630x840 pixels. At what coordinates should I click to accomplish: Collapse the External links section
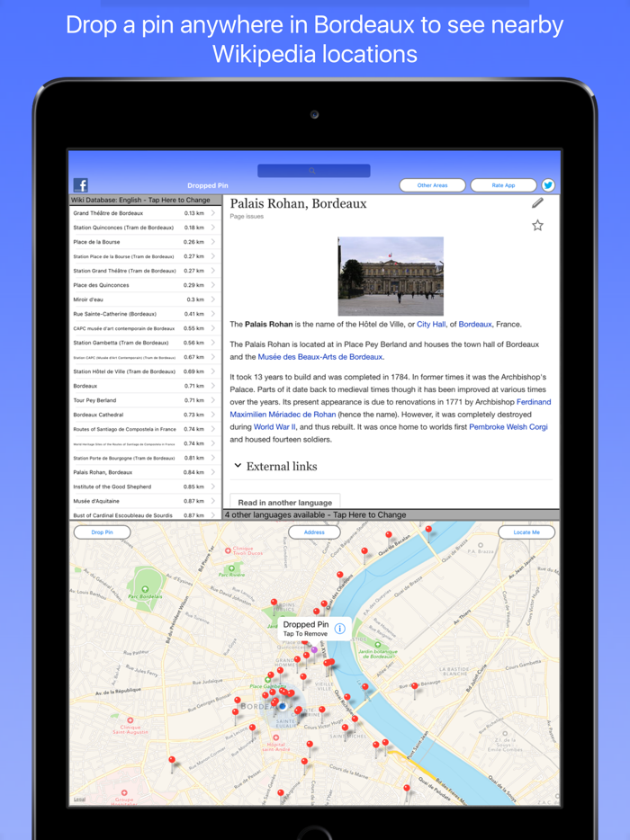tap(238, 466)
